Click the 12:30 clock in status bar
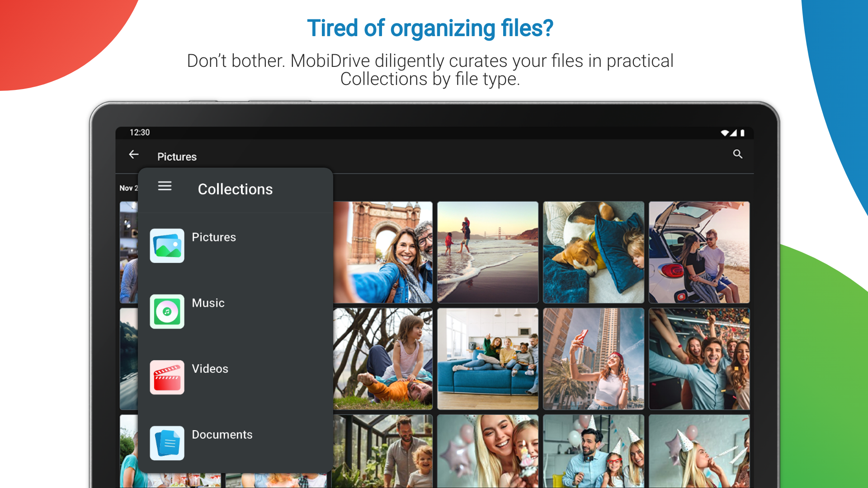This screenshot has height=488, width=868. (x=140, y=132)
